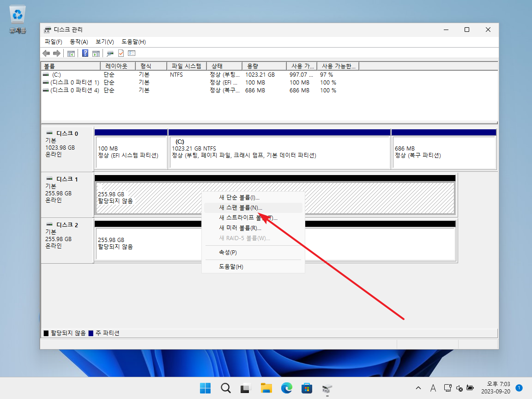
Task: Open the 보기(V) menu
Action: [x=104, y=42]
